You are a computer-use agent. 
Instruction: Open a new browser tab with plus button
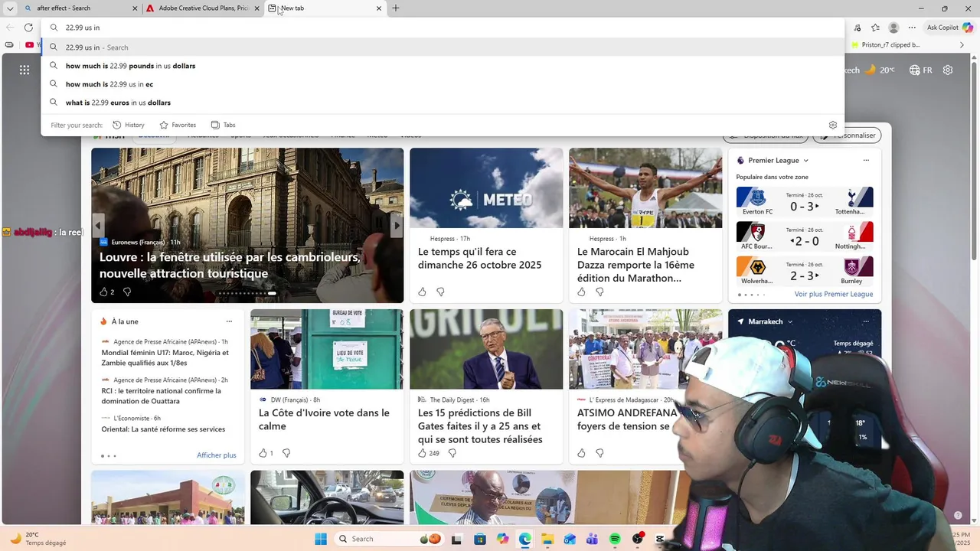tap(396, 8)
